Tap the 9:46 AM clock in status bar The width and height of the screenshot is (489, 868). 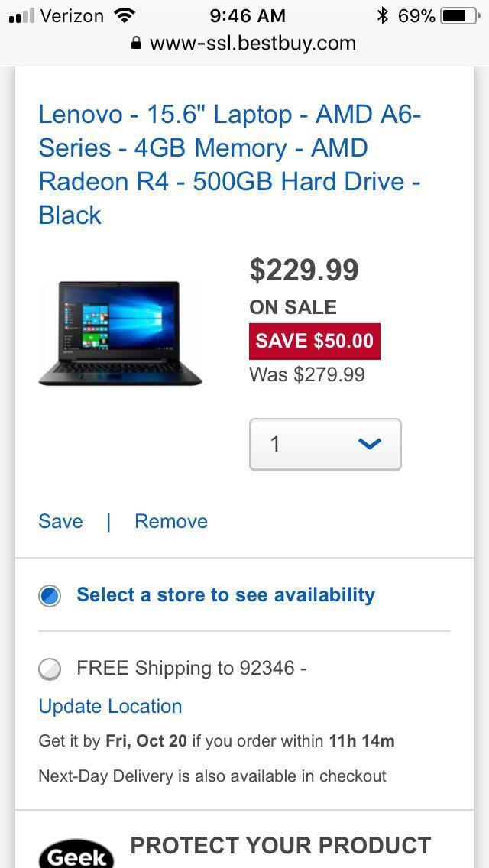click(x=248, y=16)
